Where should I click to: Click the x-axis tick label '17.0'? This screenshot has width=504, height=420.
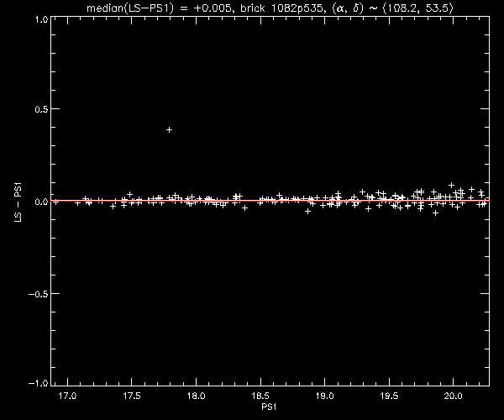coord(67,396)
